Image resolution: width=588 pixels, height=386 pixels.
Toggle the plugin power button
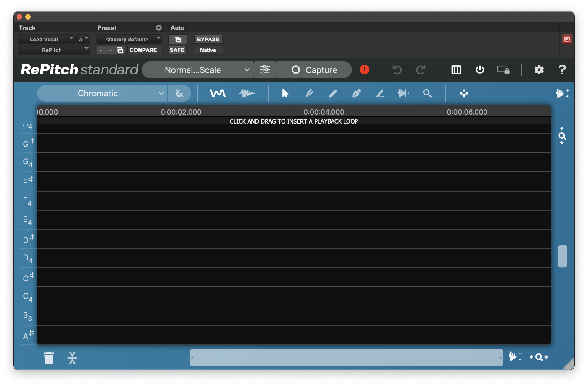pyautogui.click(x=480, y=70)
